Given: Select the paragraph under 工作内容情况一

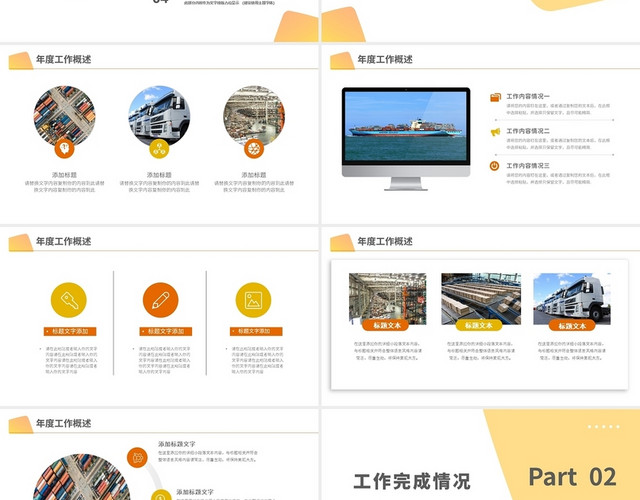Looking at the screenshot, I should [558, 109].
